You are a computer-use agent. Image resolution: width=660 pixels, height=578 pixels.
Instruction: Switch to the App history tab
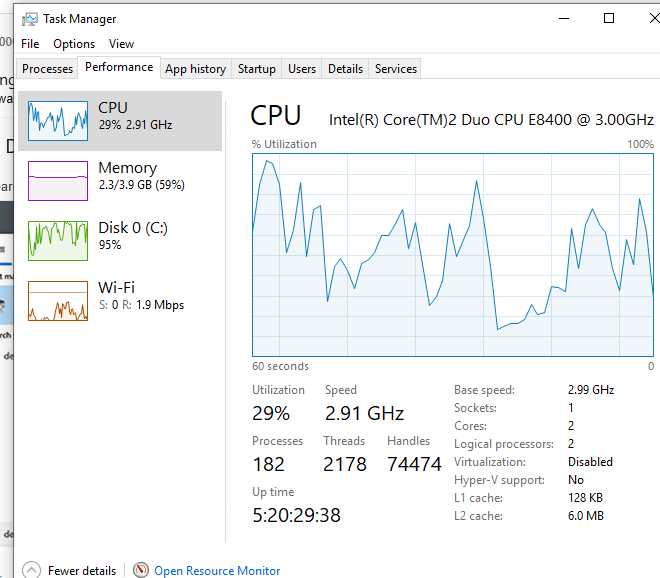pos(196,69)
